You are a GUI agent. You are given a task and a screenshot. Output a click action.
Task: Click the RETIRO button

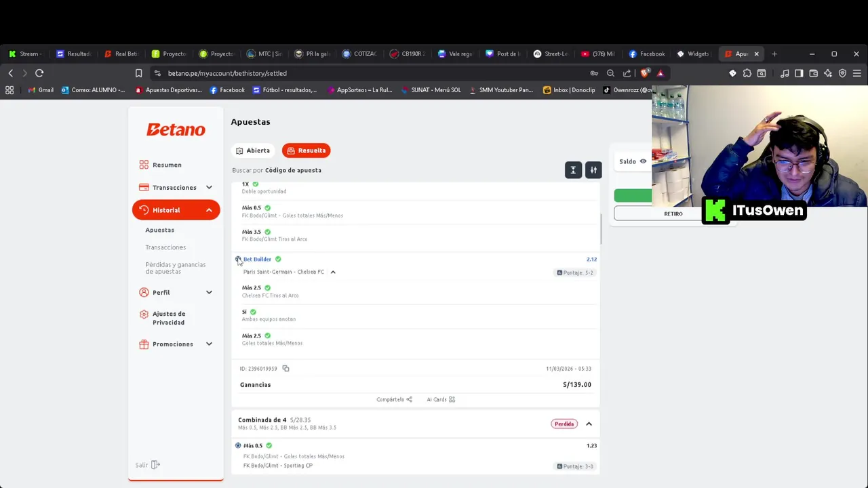pos(673,213)
